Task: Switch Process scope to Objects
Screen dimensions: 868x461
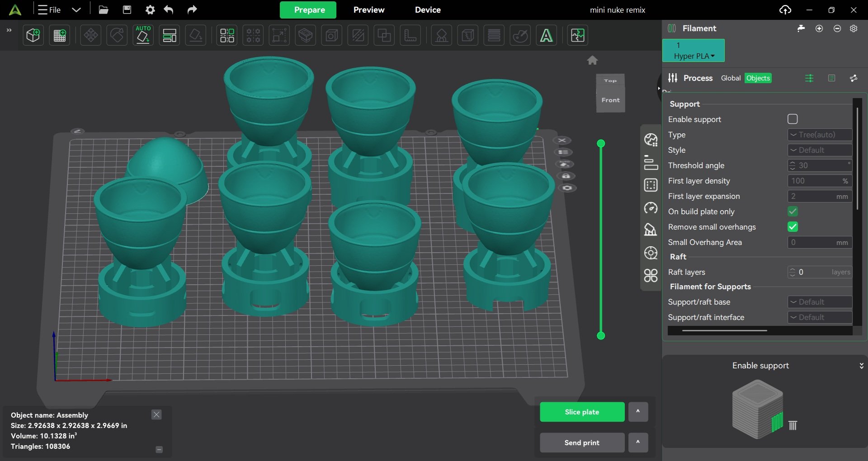Action: (x=758, y=78)
